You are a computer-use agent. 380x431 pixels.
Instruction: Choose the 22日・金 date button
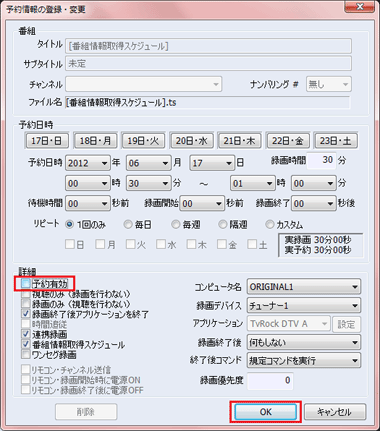(288, 141)
